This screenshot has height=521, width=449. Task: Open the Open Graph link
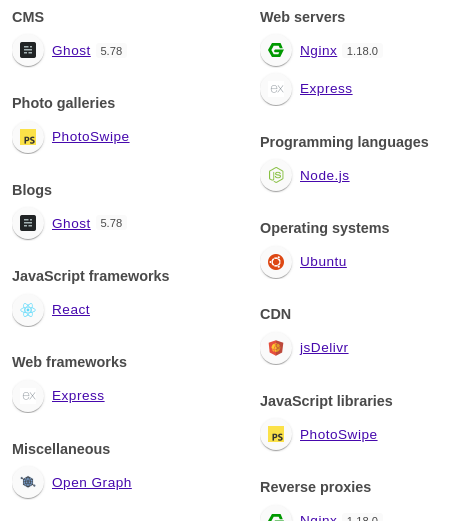click(x=92, y=483)
